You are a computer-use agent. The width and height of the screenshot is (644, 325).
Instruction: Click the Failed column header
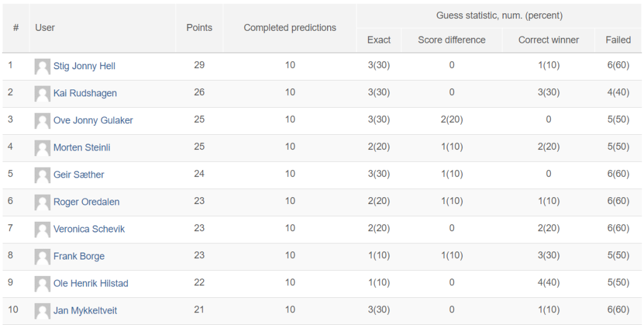pos(618,40)
